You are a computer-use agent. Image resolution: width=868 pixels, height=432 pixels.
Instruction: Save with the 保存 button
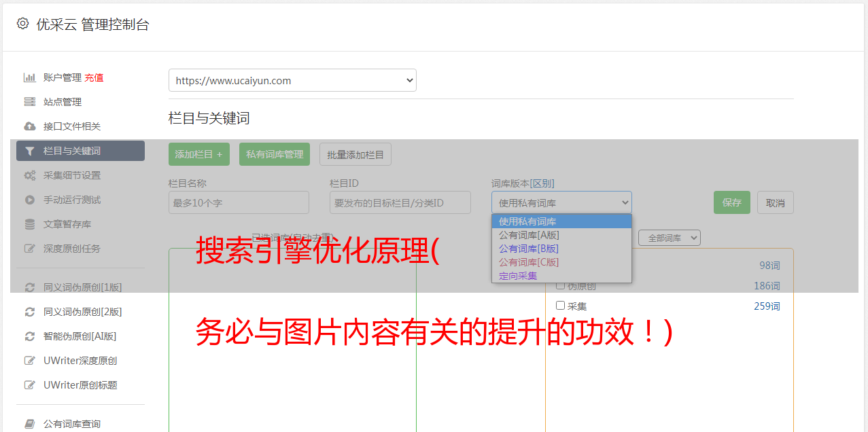732,202
